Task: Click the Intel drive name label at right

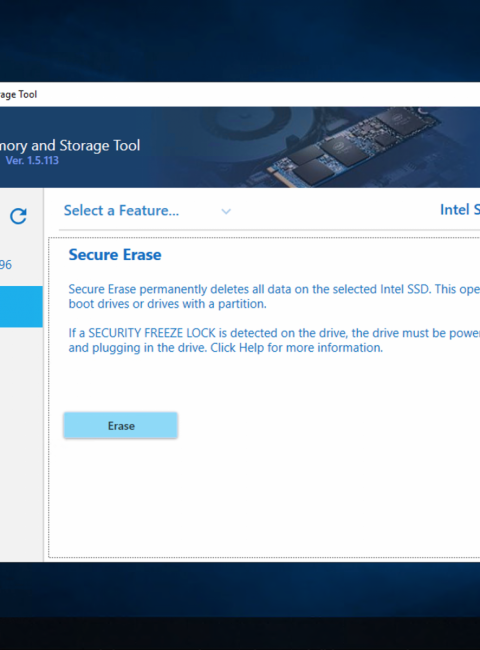Action: tap(460, 210)
